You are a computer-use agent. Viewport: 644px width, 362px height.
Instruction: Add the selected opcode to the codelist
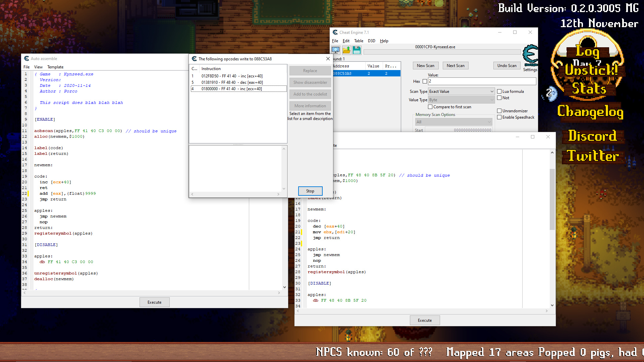point(310,94)
